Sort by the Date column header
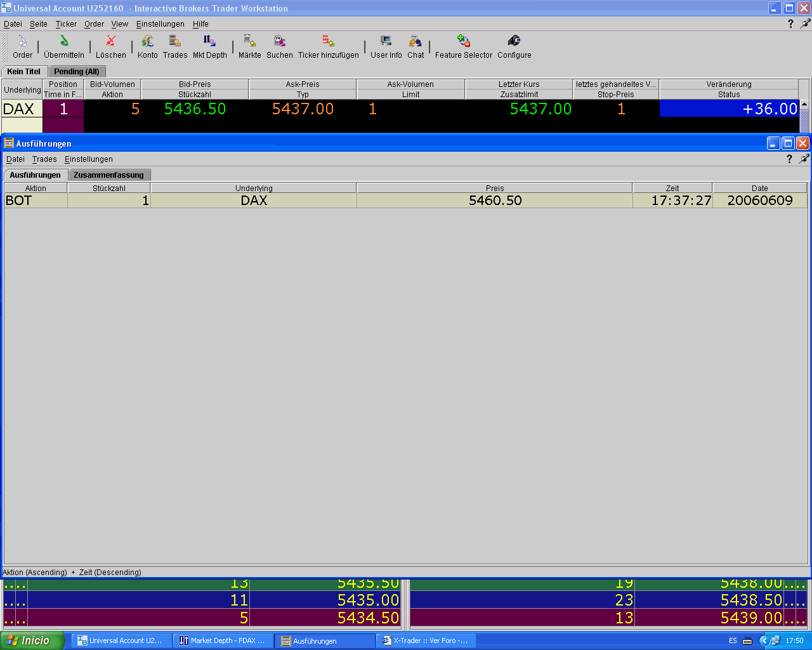Viewport: 812px width, 650px height. [x=760, y=188]
